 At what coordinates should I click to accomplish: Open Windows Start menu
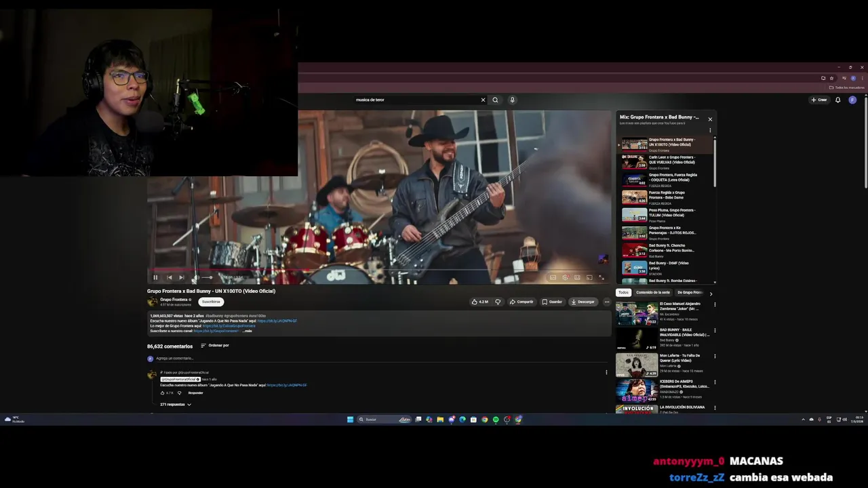pyautogui.click(x=350, y=420)
